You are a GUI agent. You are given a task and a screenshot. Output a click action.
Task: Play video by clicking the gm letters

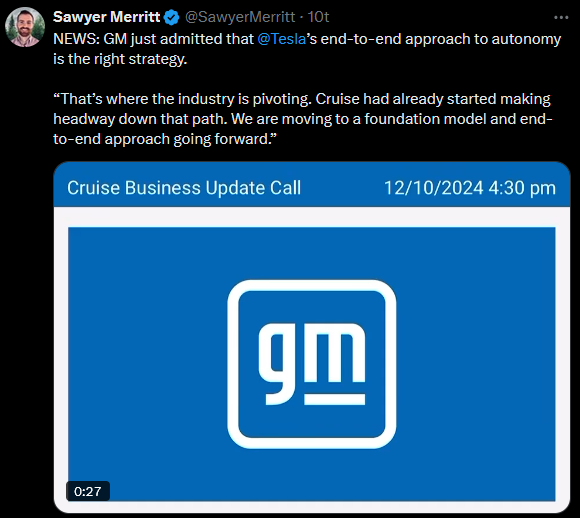pos(311,364)
